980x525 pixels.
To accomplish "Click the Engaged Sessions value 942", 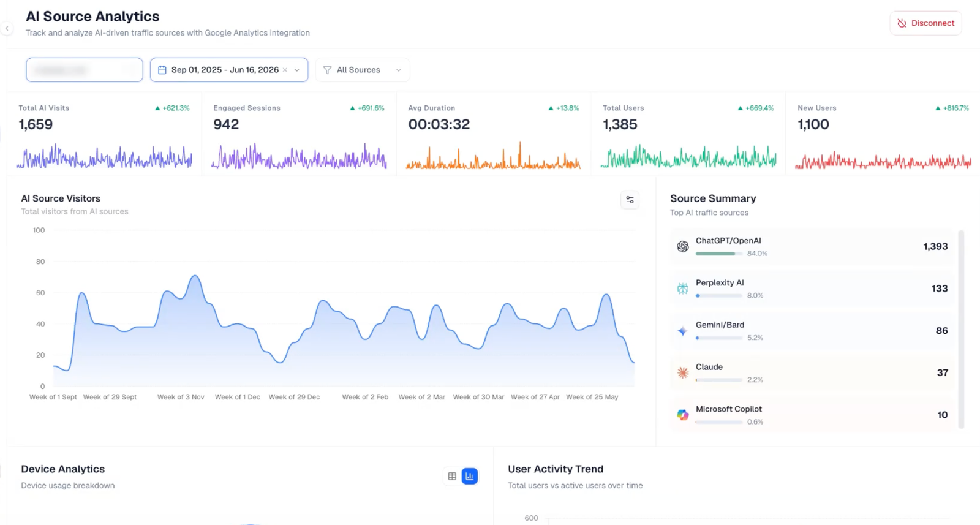I will (226, 124).
